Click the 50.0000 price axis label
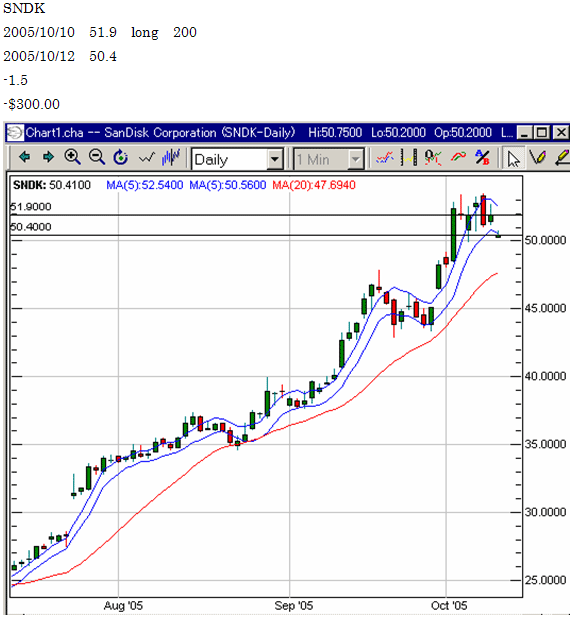 pos(545,240)
